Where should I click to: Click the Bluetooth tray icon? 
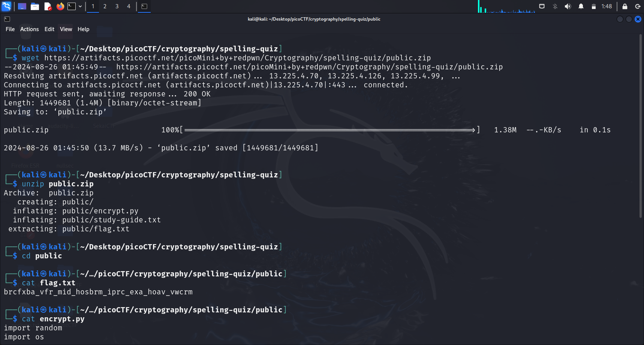(x=555, y=6)
